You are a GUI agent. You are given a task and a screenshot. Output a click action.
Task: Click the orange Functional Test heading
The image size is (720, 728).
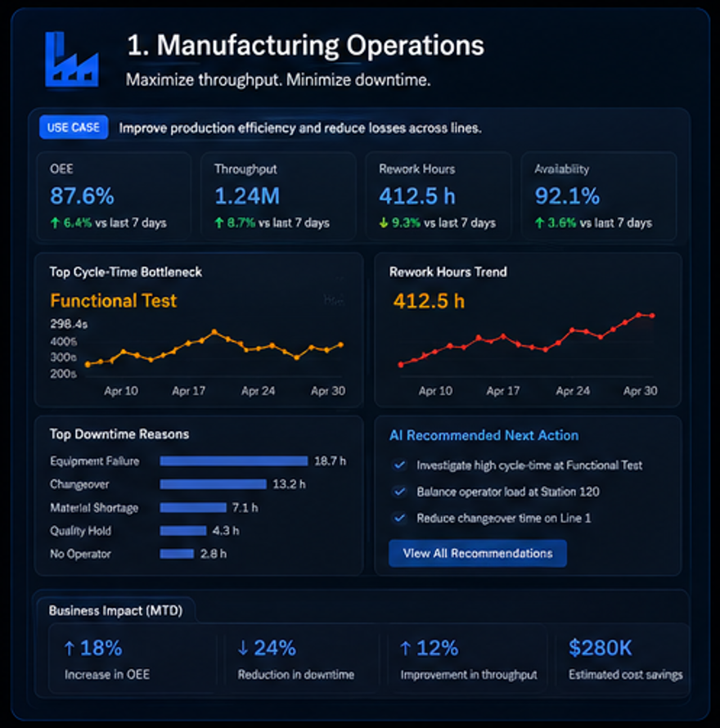[x=114, y=300]
